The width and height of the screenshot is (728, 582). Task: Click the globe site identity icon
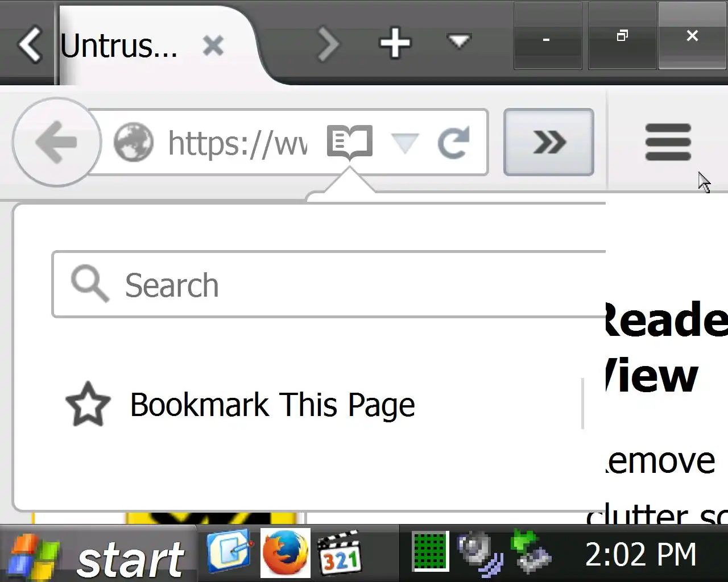tap(134, 142)
